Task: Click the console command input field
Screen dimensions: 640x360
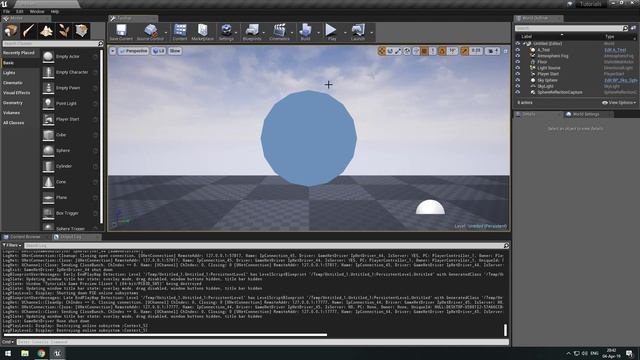Action: click(x=262, y=342)
